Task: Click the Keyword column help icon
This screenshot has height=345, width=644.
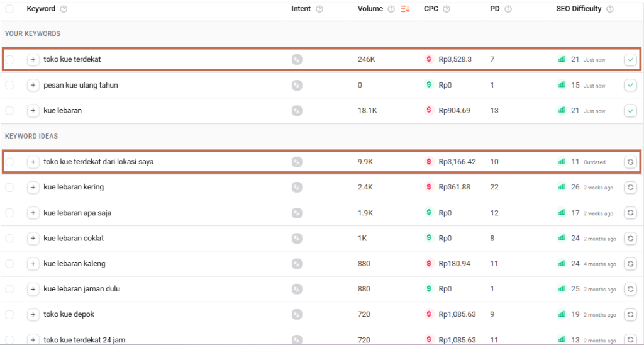Action: (64, 9)
